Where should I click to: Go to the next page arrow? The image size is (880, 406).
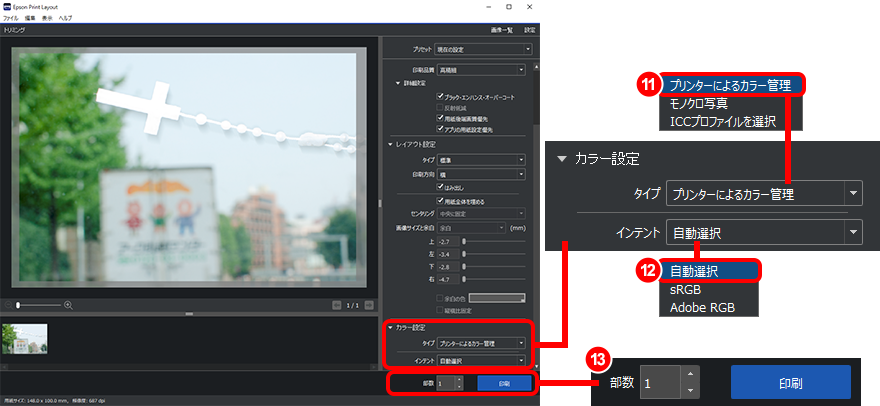369,304
